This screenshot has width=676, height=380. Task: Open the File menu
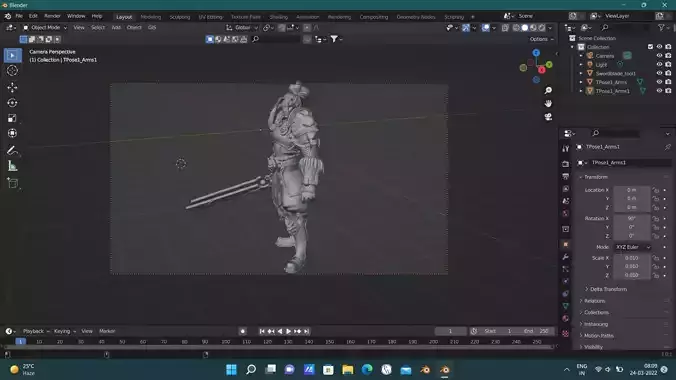pos(19,16)
